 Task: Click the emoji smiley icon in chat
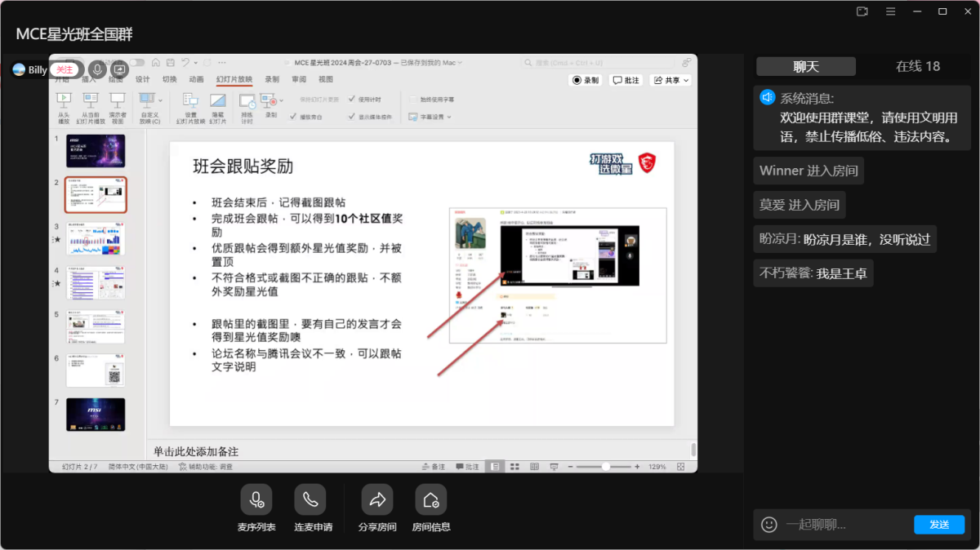pos(768,525)
